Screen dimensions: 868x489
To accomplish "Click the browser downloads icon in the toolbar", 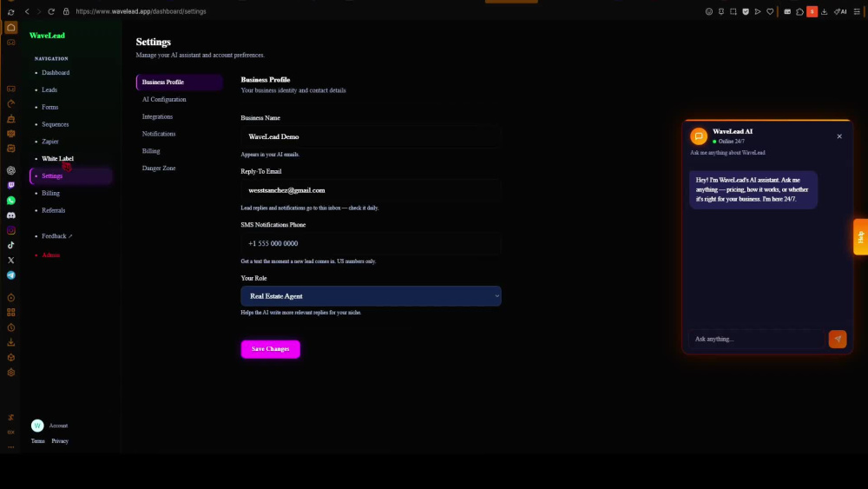I will tap(825, 11).
